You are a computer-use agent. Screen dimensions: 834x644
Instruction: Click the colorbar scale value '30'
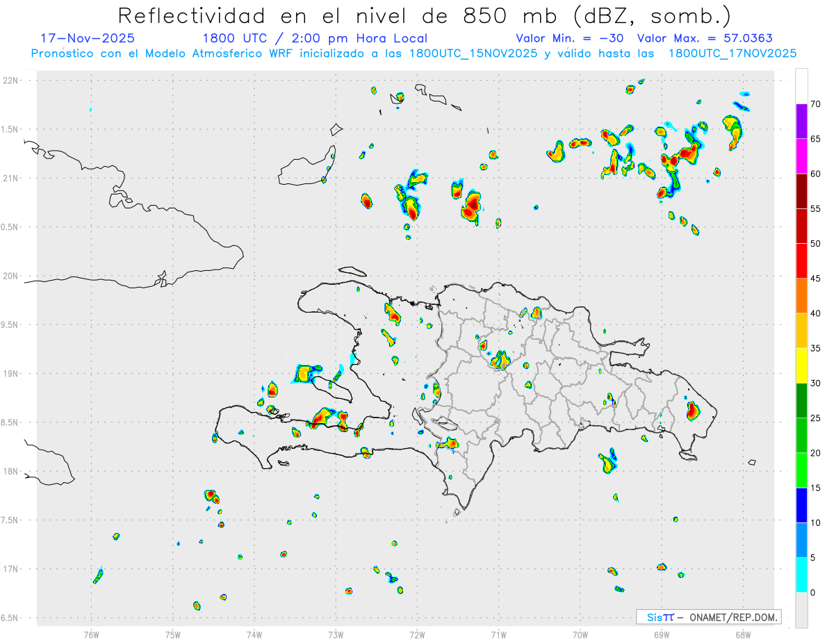click(x=816, y=383)
